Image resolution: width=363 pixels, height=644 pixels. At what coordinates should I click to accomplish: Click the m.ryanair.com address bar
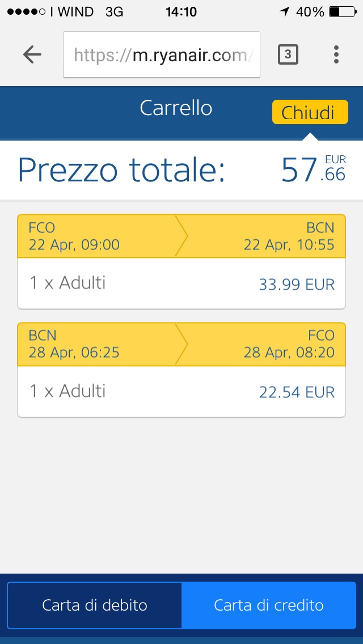(161, 54)
